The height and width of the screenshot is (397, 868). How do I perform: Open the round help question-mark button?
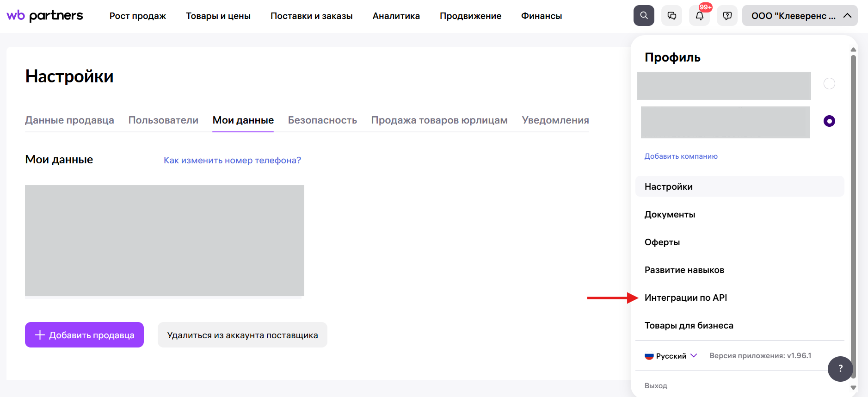(x=840, y=369)
